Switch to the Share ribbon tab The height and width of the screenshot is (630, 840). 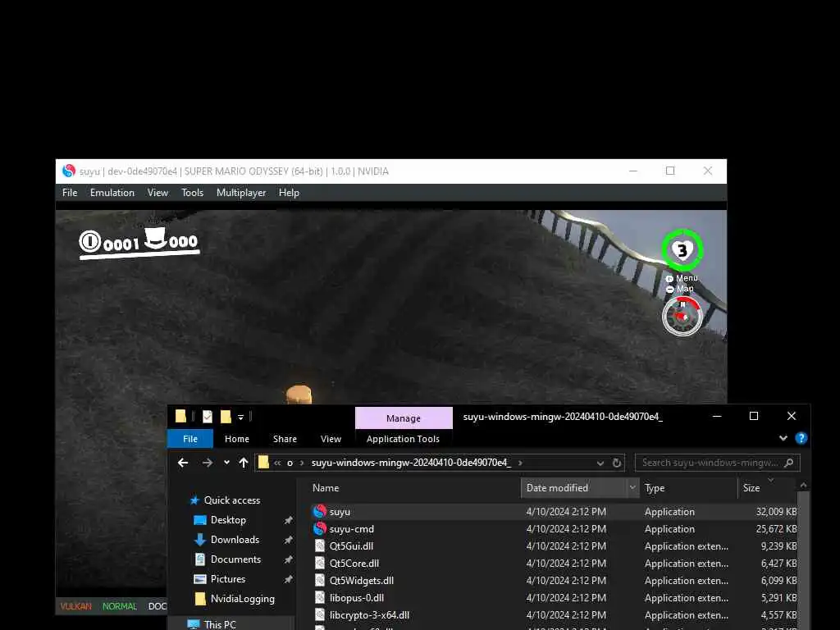click(x=285, y=439)
